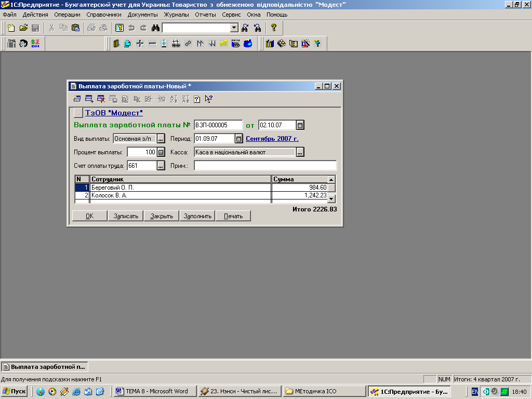This screenshot has width=532, height=399.
Task: Click the sum cell 984.60
Action: pyautogui.click(x=300, y=187)
